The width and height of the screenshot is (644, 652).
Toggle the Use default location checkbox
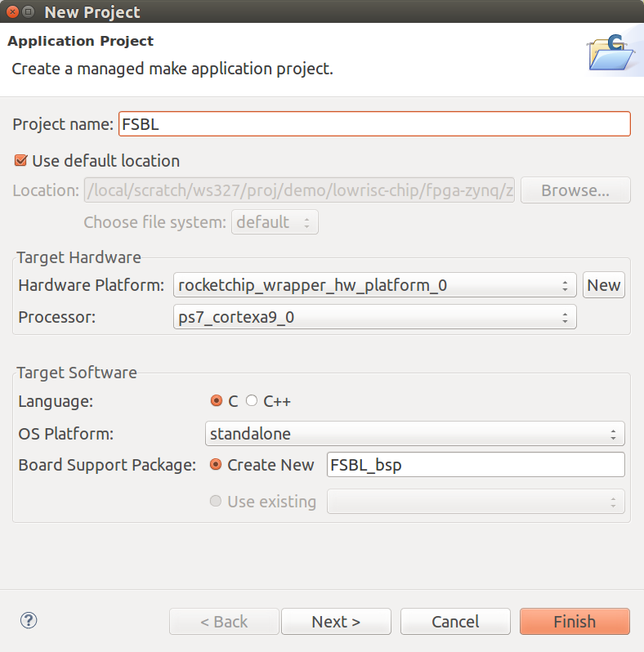click(x=21, y=161)
